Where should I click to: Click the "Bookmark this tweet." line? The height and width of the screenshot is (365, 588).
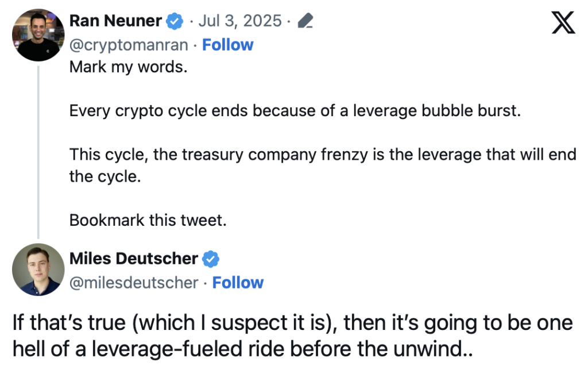[148, 220]
